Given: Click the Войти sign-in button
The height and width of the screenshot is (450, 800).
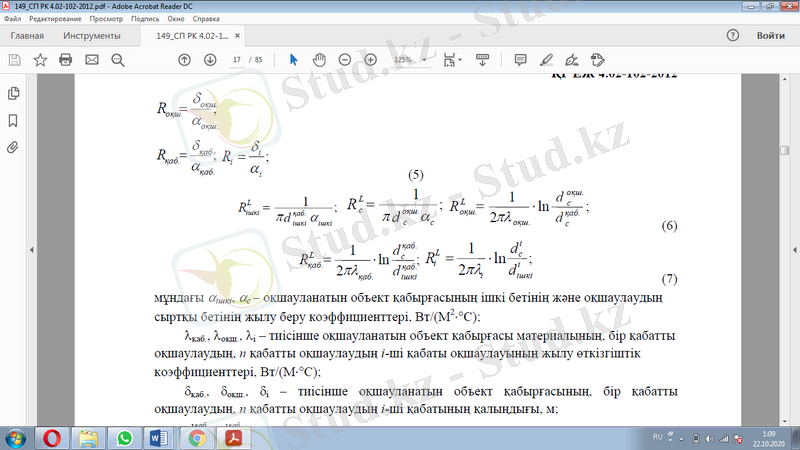Looking at the screenshot, I should 770,35.
